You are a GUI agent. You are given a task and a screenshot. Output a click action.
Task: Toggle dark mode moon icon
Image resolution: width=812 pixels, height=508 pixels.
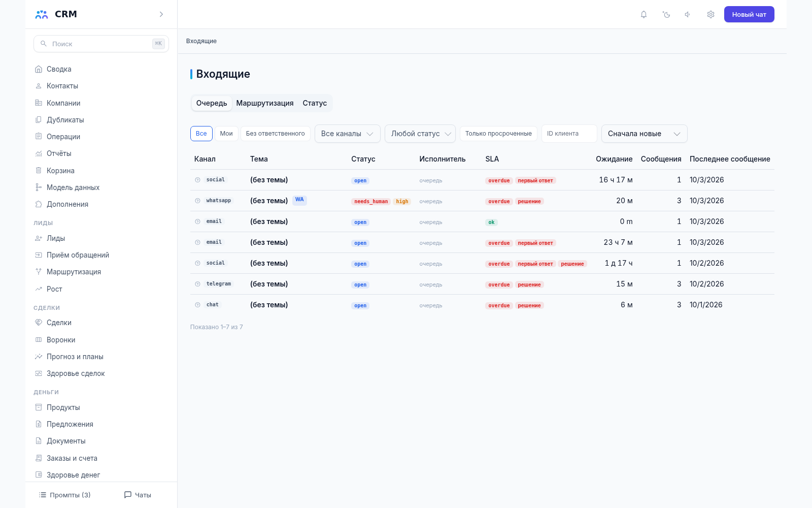666,14
